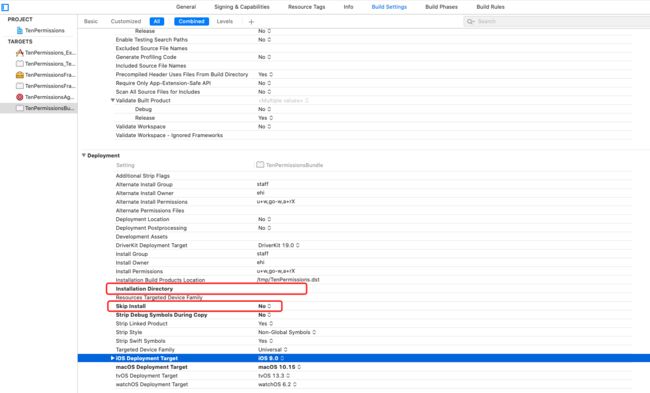The width and height of the screenshot is (650, 393).
Task: Select Require Only App-Extension-Safe API setting
Action: point(163,83)
